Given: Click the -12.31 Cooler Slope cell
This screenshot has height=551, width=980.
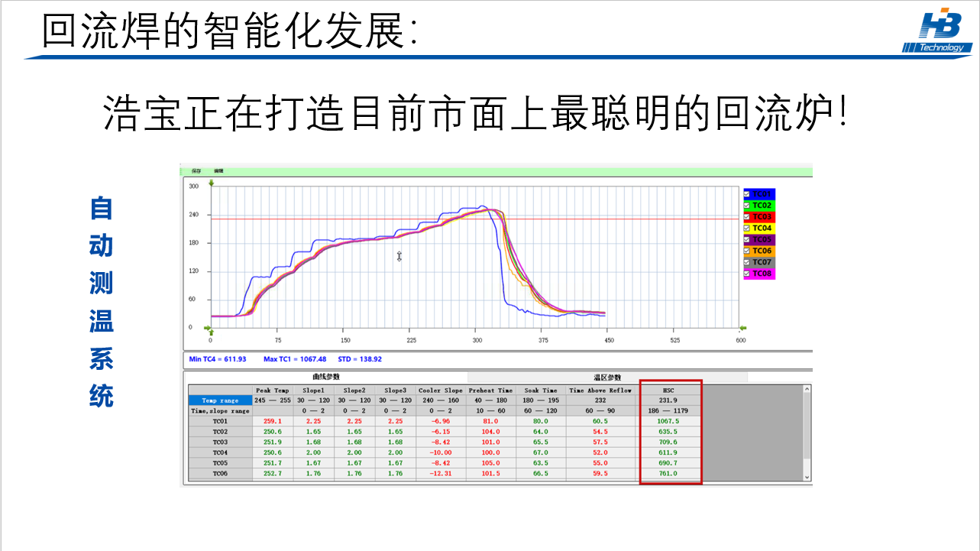Looking at the screenshot, I should pos(441,473).
